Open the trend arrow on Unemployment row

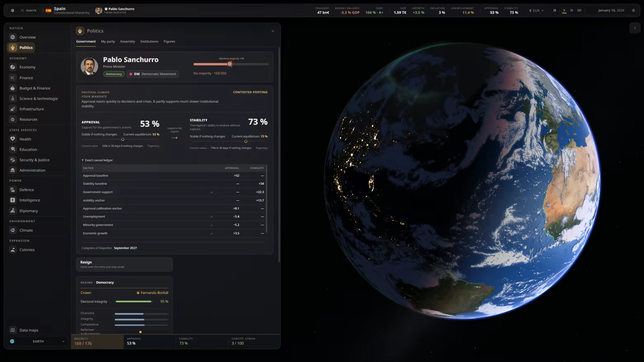pyautogui.click(x=211, y=216)
